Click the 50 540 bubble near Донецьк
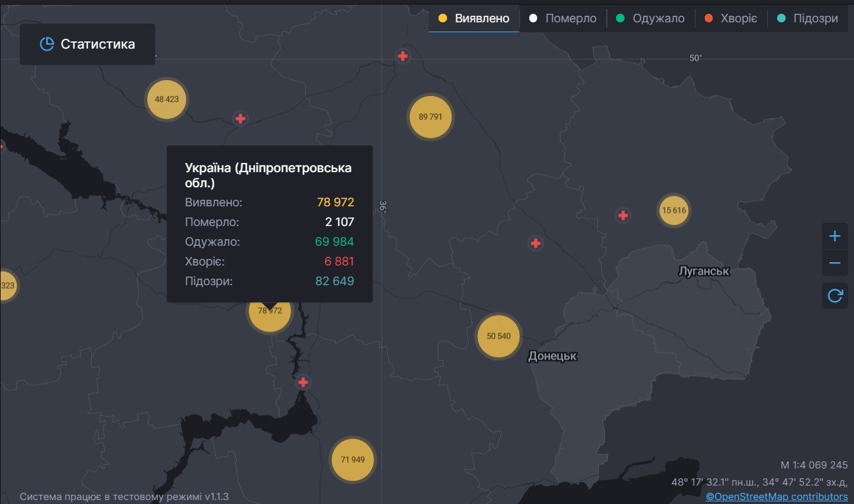 [498, 336]
